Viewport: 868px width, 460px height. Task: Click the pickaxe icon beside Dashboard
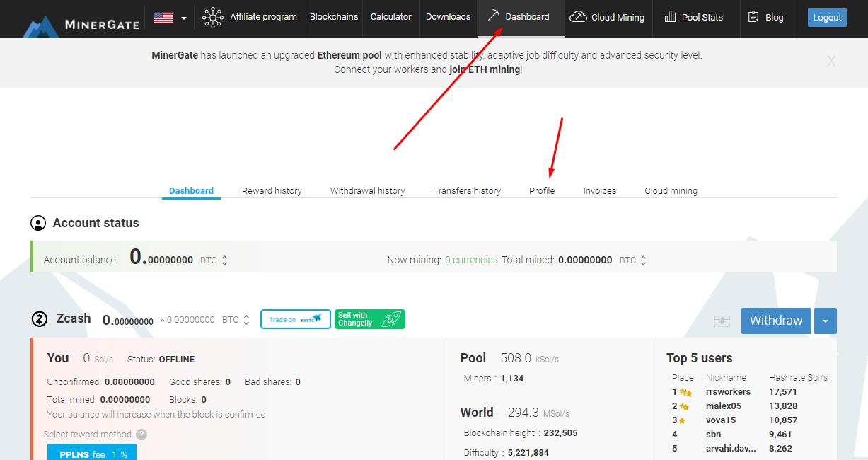[493, 16]
